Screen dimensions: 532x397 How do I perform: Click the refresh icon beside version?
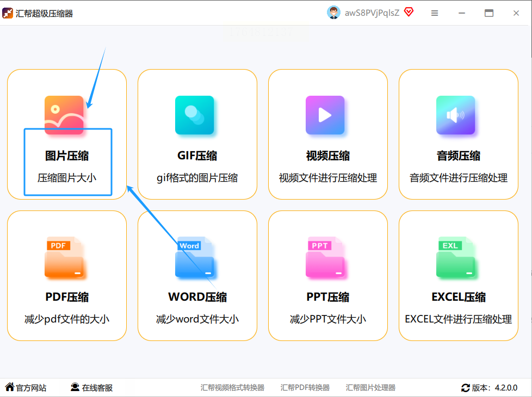click(x=466, y=388)
